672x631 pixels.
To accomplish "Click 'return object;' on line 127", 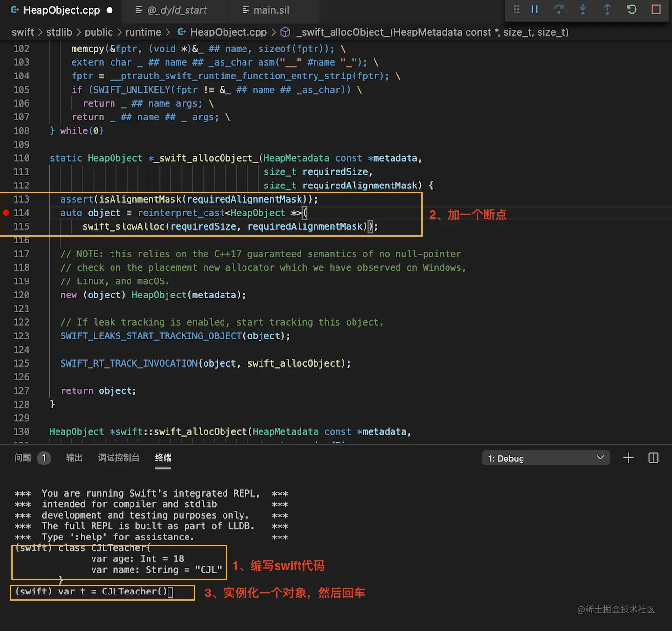I will [99, 390].
